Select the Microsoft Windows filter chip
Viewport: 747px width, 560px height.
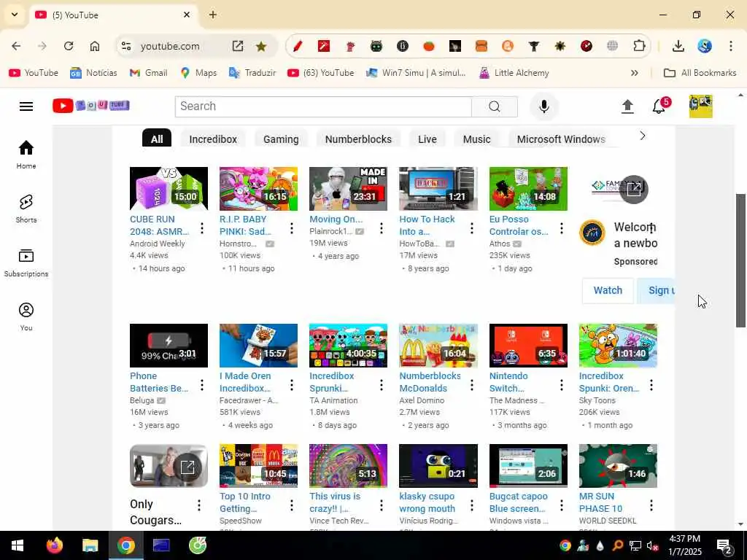point(561,139)
